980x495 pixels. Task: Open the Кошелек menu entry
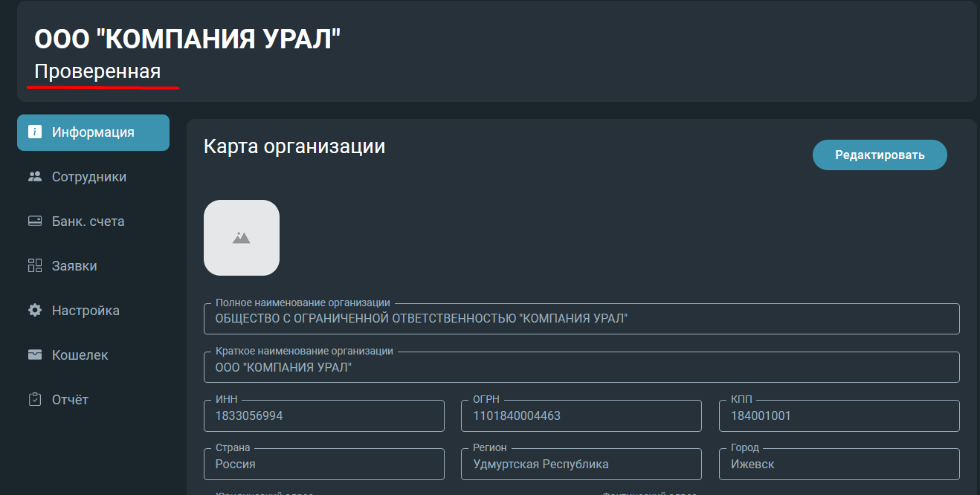(x=93, y=355)
